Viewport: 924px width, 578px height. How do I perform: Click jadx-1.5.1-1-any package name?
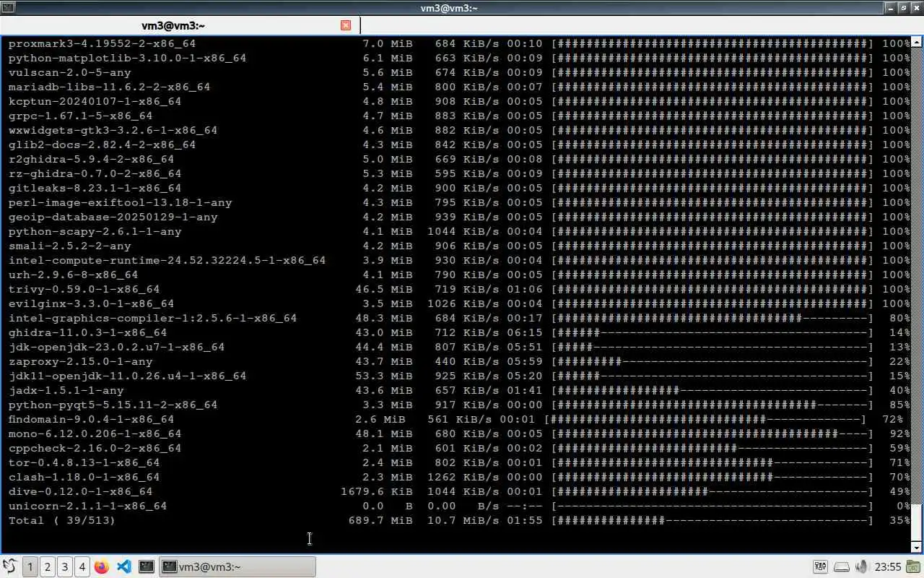pyautogui.click(x=66, y=390)
